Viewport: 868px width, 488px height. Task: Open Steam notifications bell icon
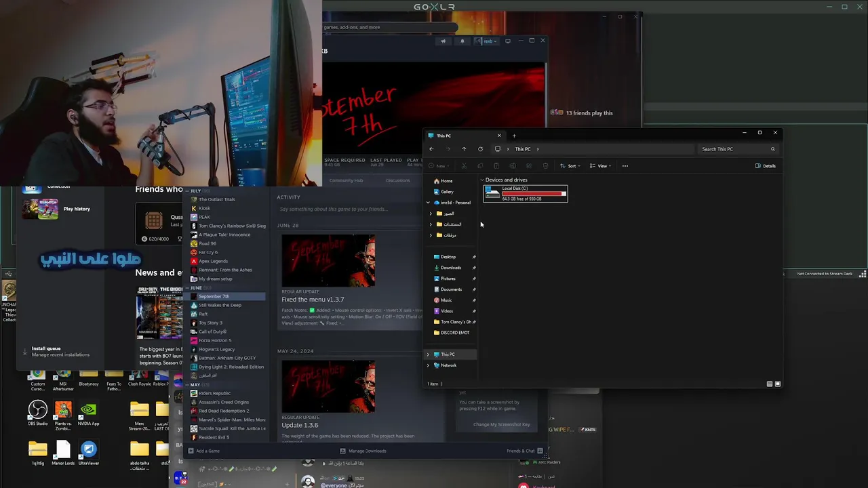coord(462,41)
